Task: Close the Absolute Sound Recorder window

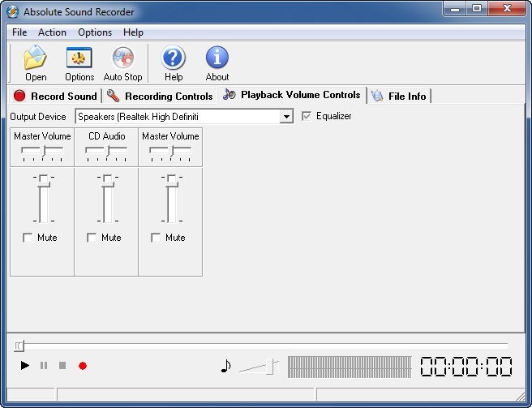Action: (507, 8)
